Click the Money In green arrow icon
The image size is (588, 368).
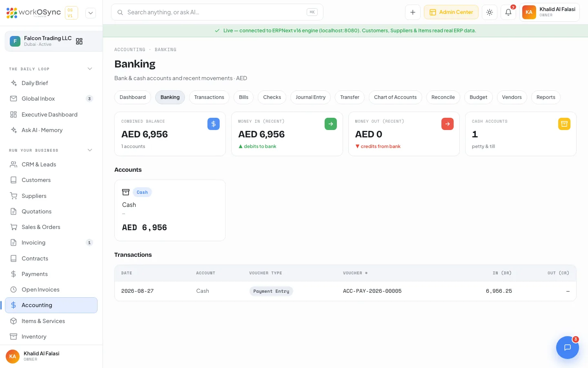pyautogui.click(x=331, y=124)
